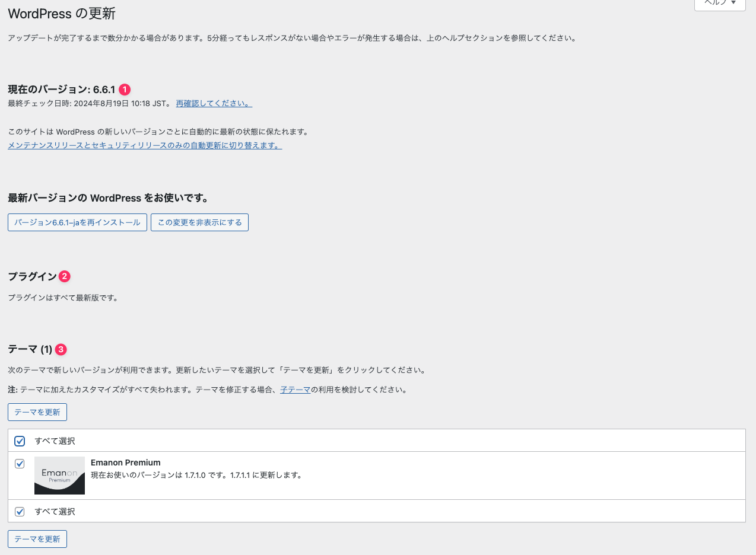Uncheck the Emanon Premium theme checkbox

click(20, 464)
